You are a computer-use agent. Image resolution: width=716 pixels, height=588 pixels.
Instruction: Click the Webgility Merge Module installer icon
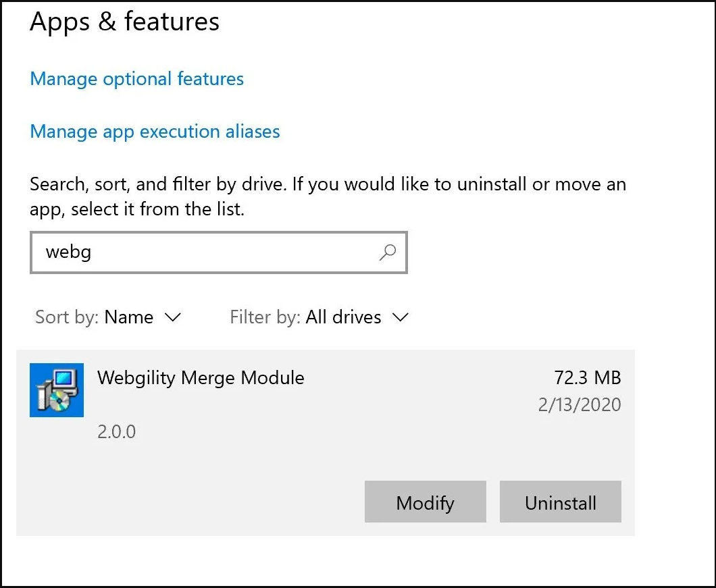[x=57, y=390]
